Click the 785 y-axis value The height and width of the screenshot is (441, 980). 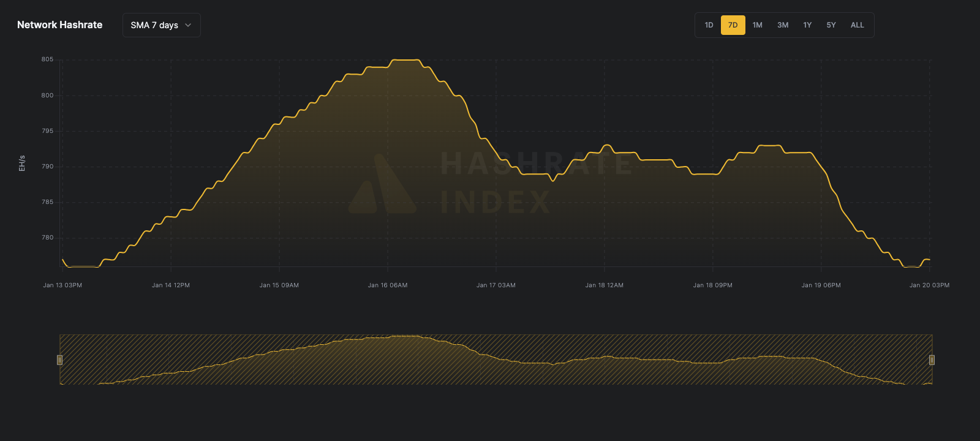(x=47, y=202)
